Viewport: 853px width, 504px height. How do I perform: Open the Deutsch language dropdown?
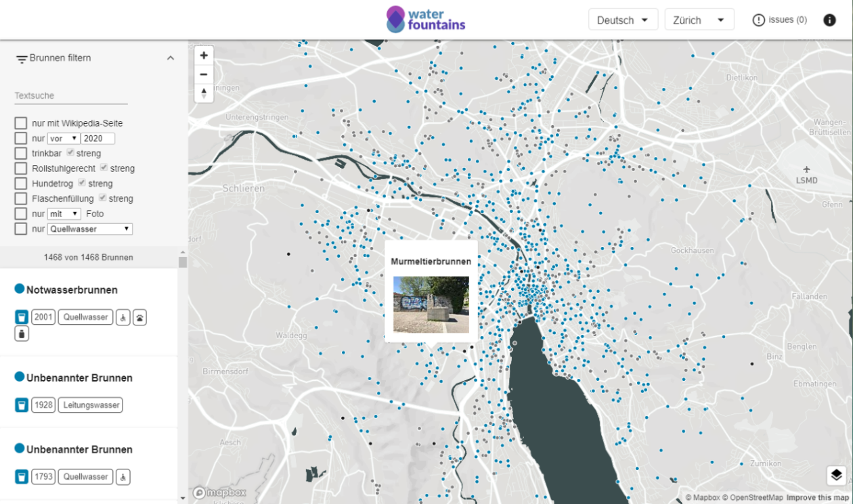click(624, 20)
